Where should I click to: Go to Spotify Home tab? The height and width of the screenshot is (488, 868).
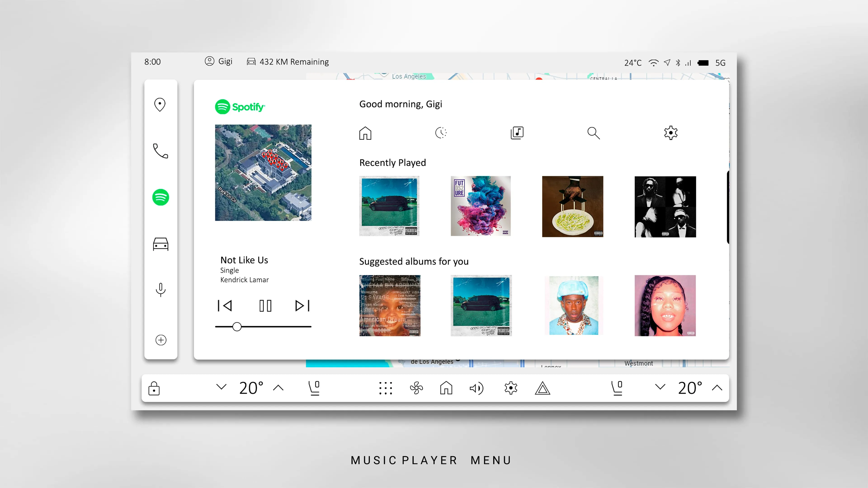[365, 133]
